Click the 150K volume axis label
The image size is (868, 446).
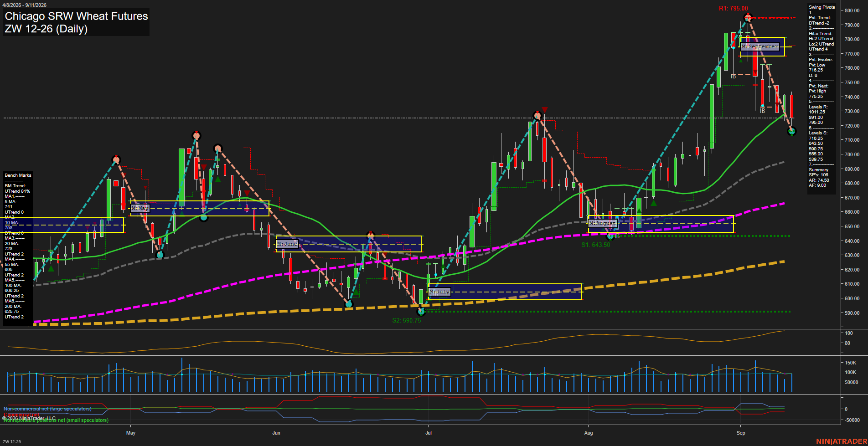coord(851,363)
